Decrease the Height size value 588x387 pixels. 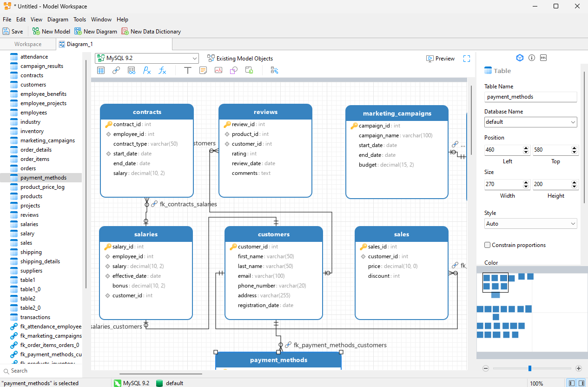coord(575,187)
